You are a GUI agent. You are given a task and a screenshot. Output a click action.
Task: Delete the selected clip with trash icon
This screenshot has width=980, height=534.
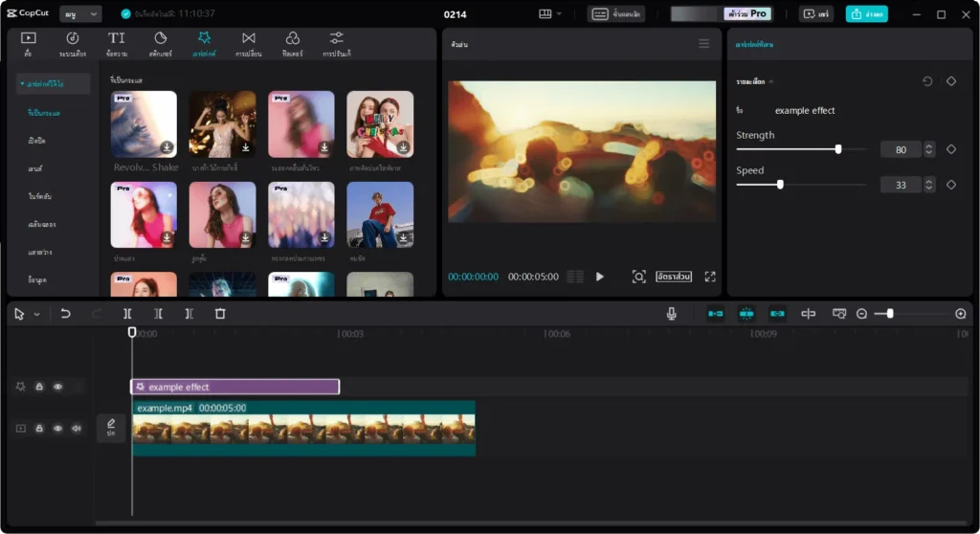pyautogui.click(x=220, y=314)
